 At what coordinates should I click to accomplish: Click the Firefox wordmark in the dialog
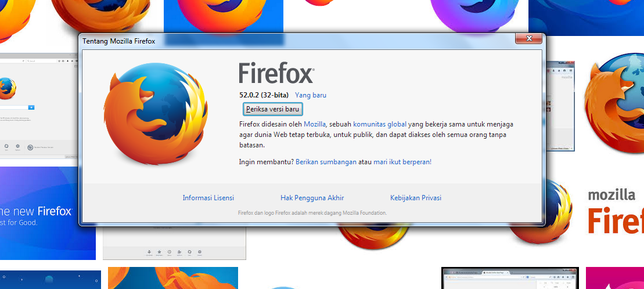pos(276,73)
